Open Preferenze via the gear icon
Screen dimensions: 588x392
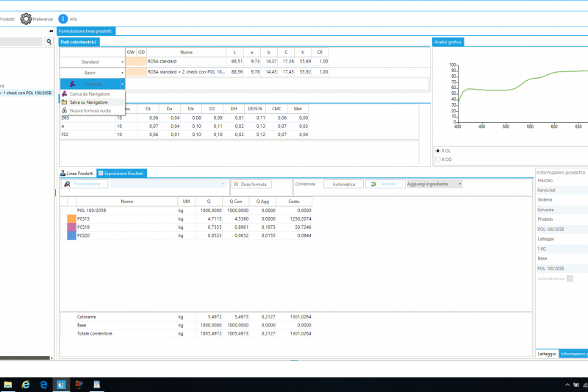click(26, 18)
